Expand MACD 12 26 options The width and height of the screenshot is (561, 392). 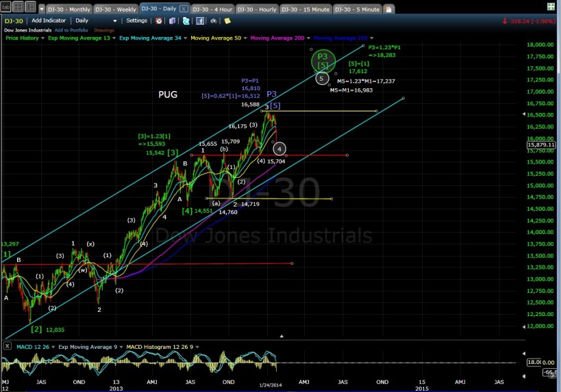pos(53,347)
